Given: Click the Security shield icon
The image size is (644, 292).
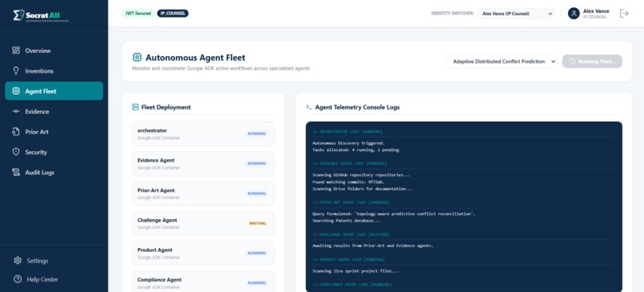Looking at the screenshot, I should tap(16, 152).
